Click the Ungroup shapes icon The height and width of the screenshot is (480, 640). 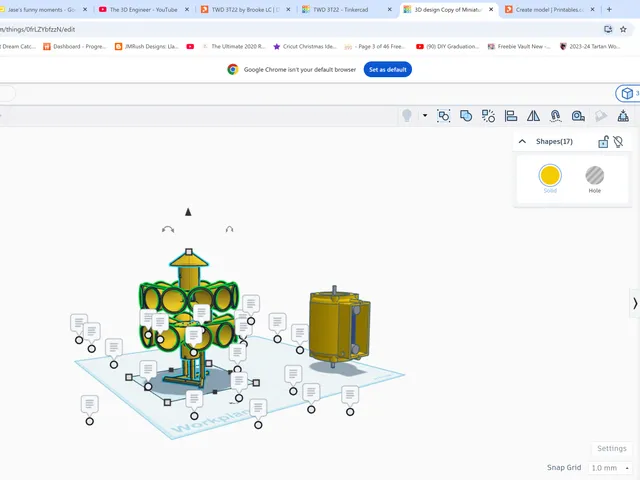[x=488, y=116]
